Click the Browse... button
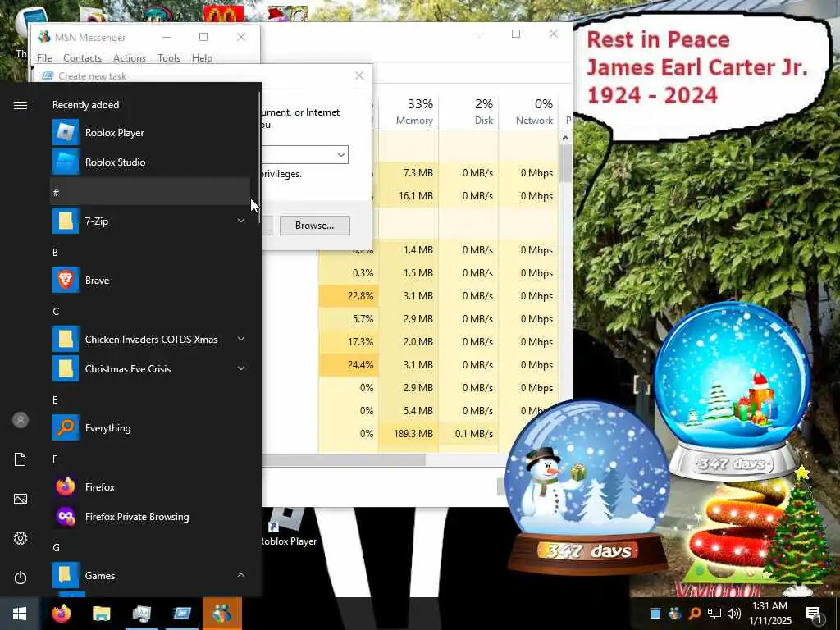This screenshot has width=840, height=630. point(314,226)
